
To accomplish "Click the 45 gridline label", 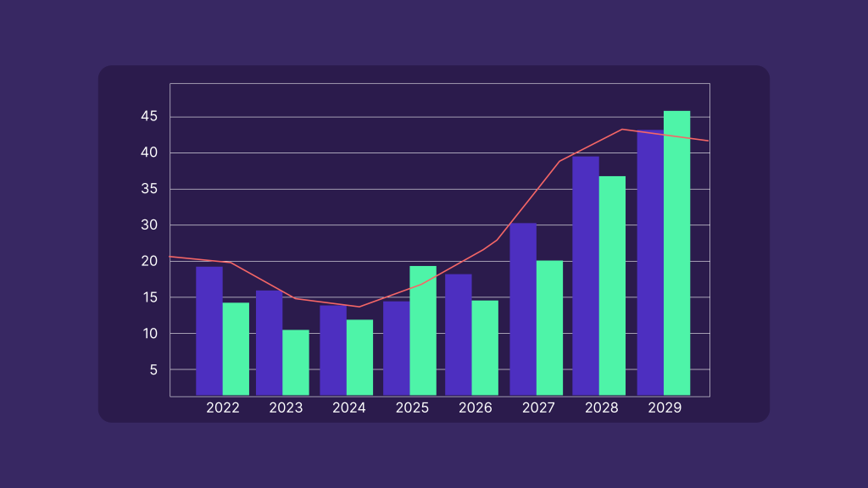I will pos(148,114).
